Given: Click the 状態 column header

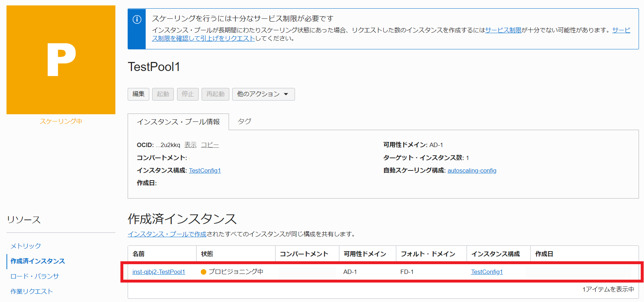Looking at the screenshot, I should coord(207,254).
